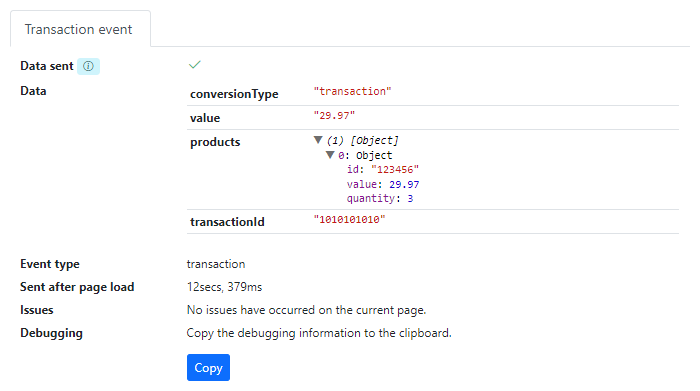Screen dimensions: 700x391
Task: Collapse the products array triangle
Action: [318, 140]
